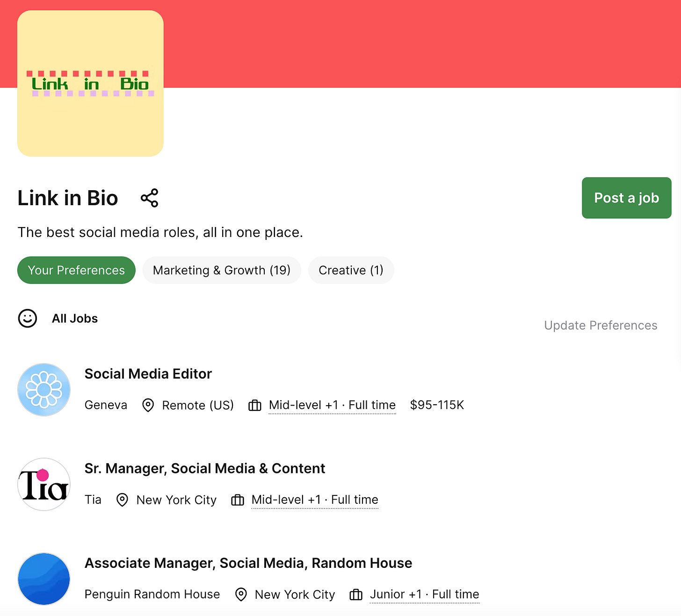681x616 pixels.
Task: Click the location pin in the Tia row
Action: click(x=122, y=500)
